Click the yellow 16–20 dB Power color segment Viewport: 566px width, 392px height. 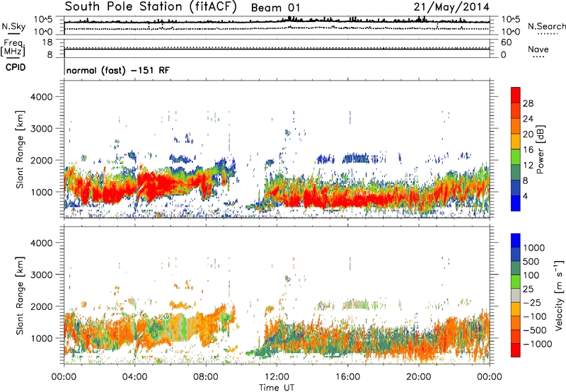(516, 141)
